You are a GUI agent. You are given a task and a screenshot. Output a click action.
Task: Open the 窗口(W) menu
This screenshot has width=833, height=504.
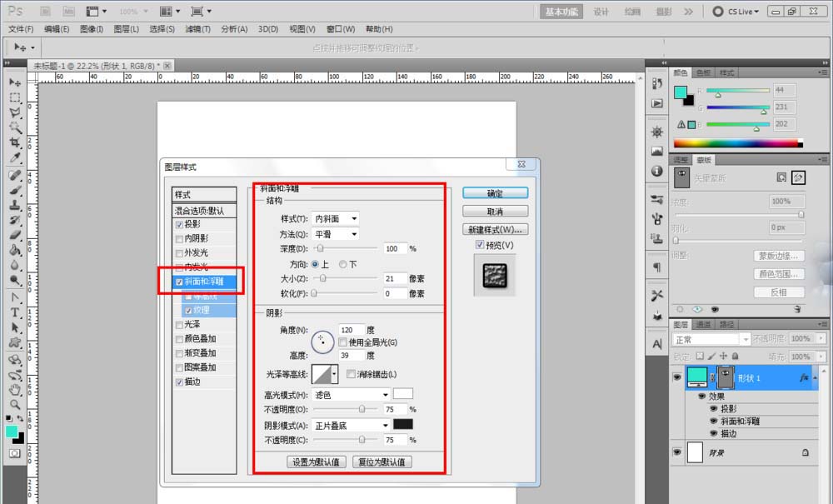pyautogui.click(x=341, y=29)
